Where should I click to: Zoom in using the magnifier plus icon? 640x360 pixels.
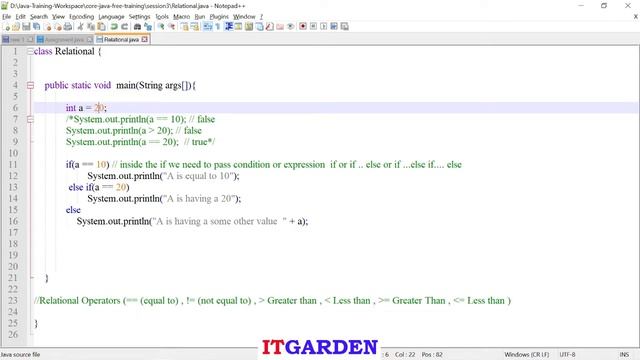161,27
